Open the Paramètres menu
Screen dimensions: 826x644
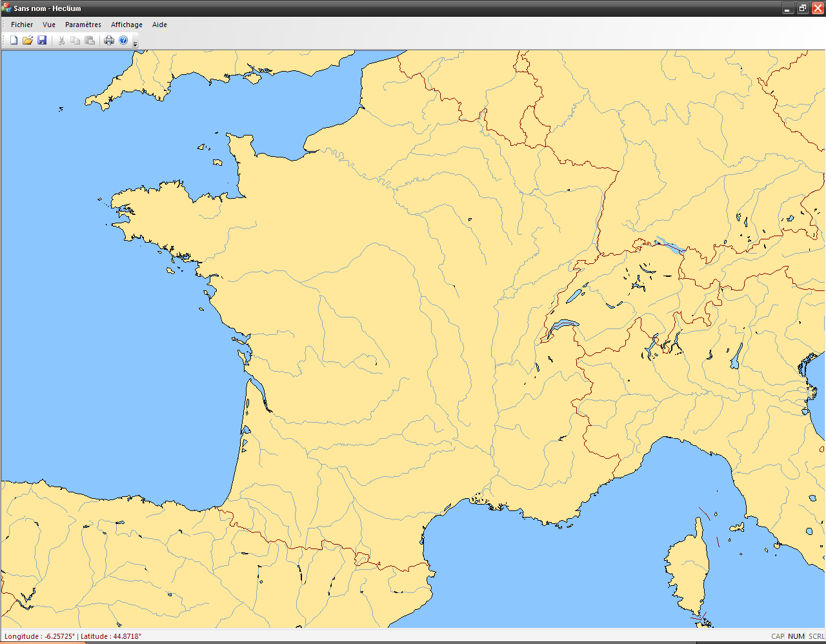tap(83, 25)
